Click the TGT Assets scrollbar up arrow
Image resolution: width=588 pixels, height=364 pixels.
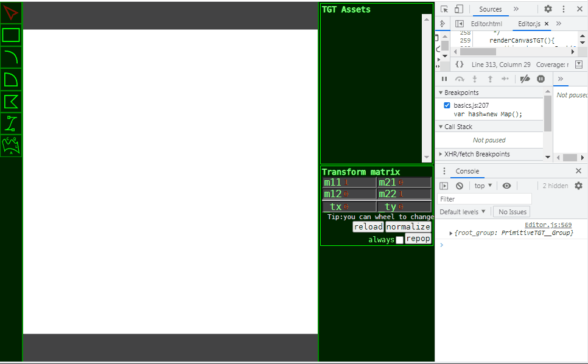[427, 19]
